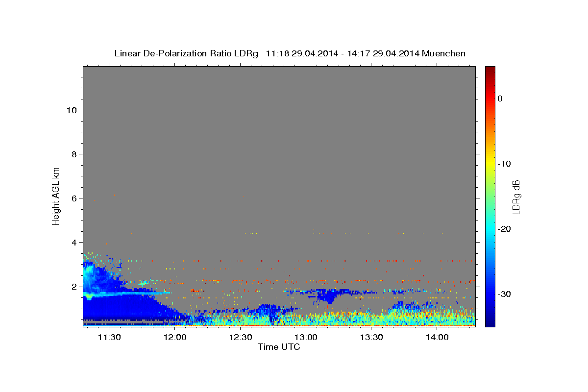Click the 12:00 time axis label
This screenshot has width=588, height=392.
point(175,337)
